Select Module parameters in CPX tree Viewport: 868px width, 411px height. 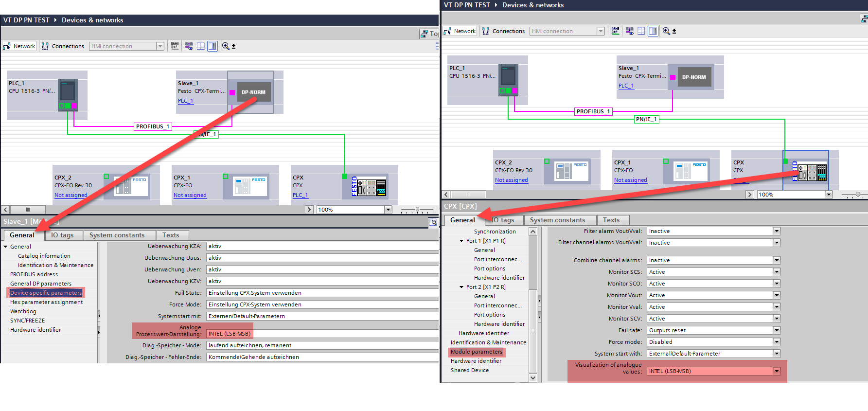(477, 352)
